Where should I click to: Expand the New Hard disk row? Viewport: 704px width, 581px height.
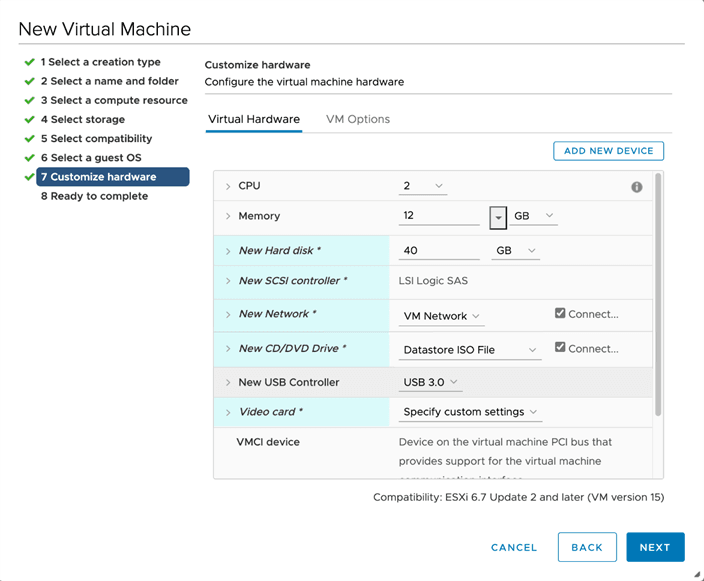pos(228,251)
